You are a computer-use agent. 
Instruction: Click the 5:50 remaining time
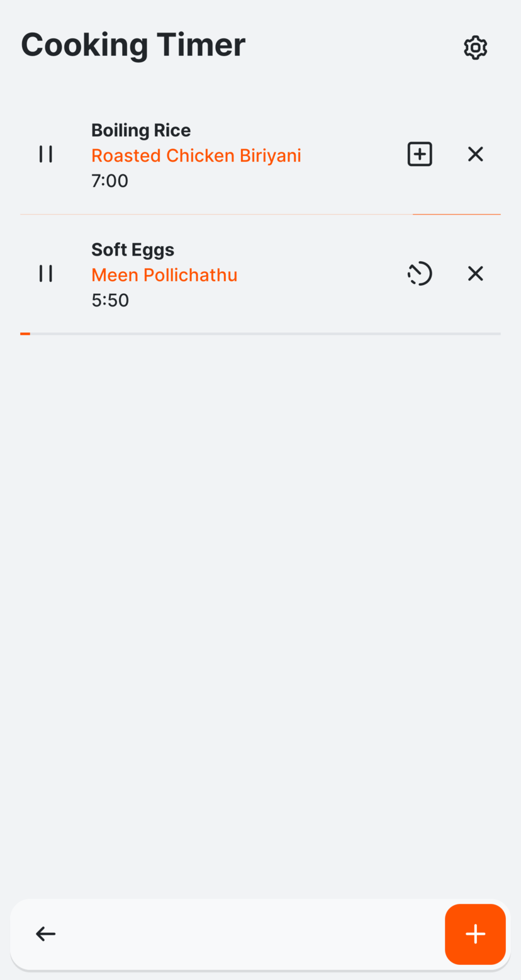click(109, 300)
